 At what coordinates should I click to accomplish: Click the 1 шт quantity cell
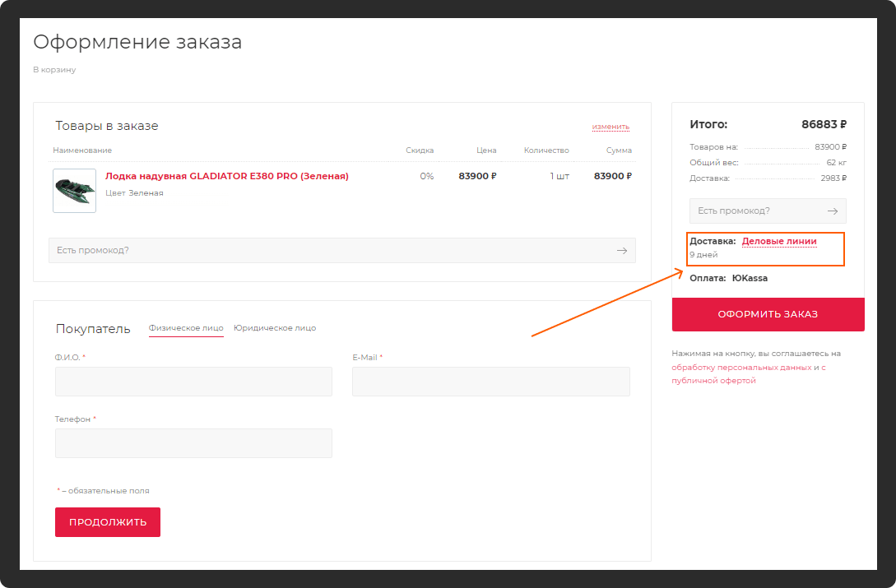pos(559,176)
